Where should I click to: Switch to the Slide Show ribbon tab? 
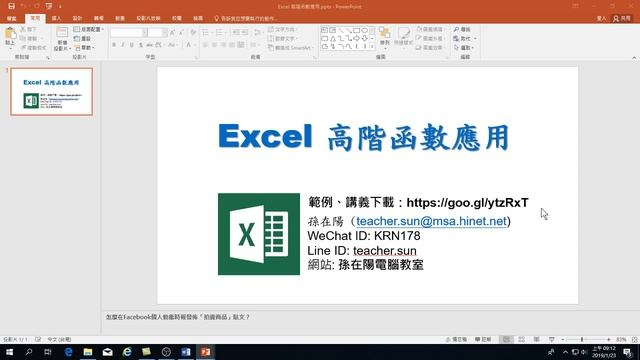click(x=148, y=18)
